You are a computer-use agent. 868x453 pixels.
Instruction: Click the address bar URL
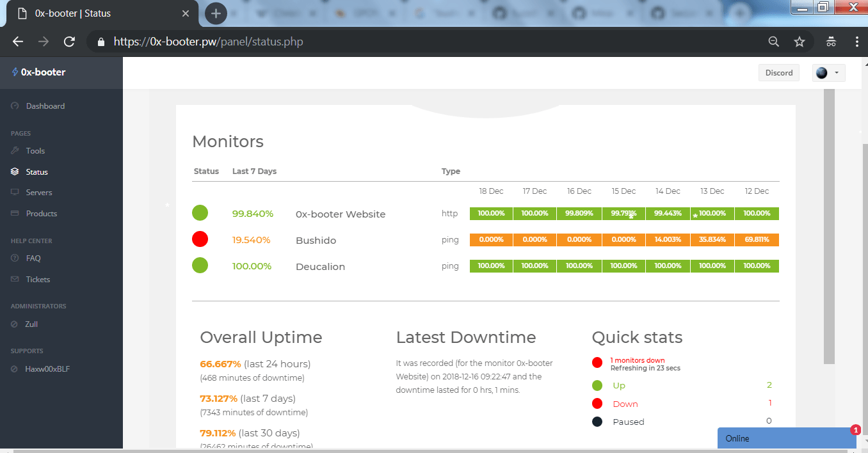208,42
